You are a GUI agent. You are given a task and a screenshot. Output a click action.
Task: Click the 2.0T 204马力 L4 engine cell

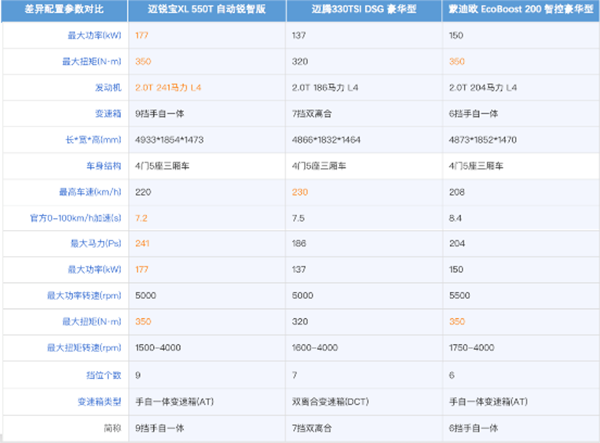(x=483, y=88)
